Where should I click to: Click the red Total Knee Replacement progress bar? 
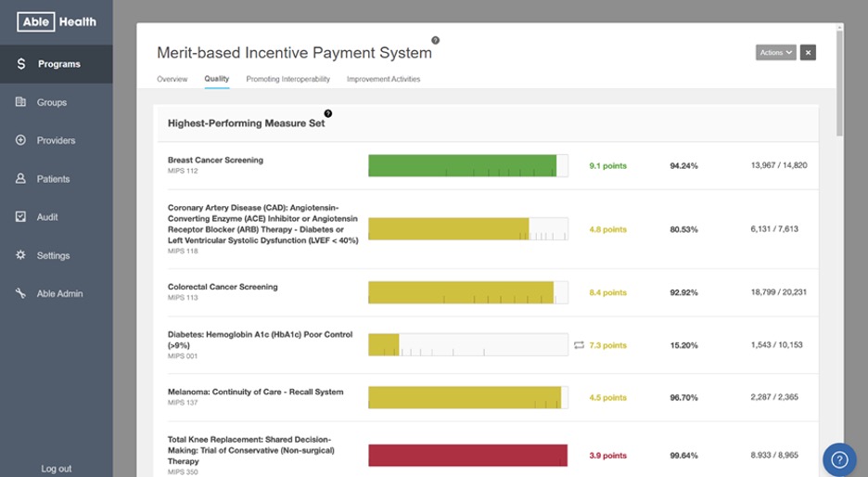[467, 456]
